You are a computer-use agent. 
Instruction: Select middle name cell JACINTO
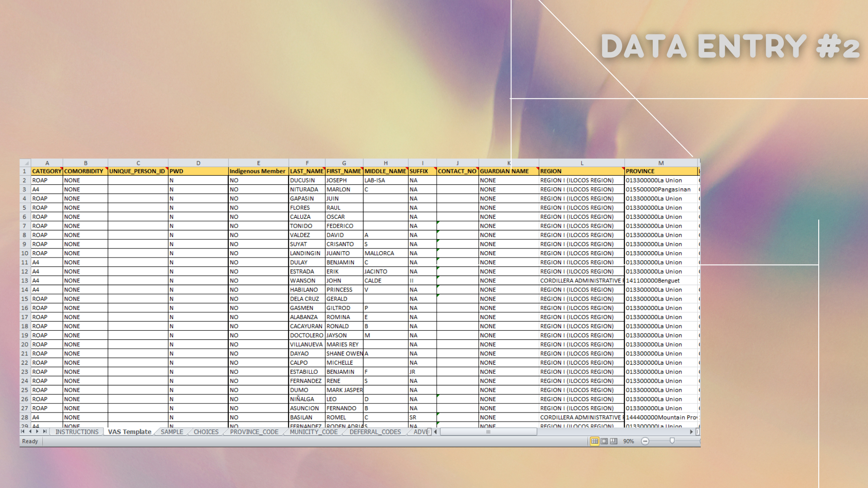pos(386,272)
